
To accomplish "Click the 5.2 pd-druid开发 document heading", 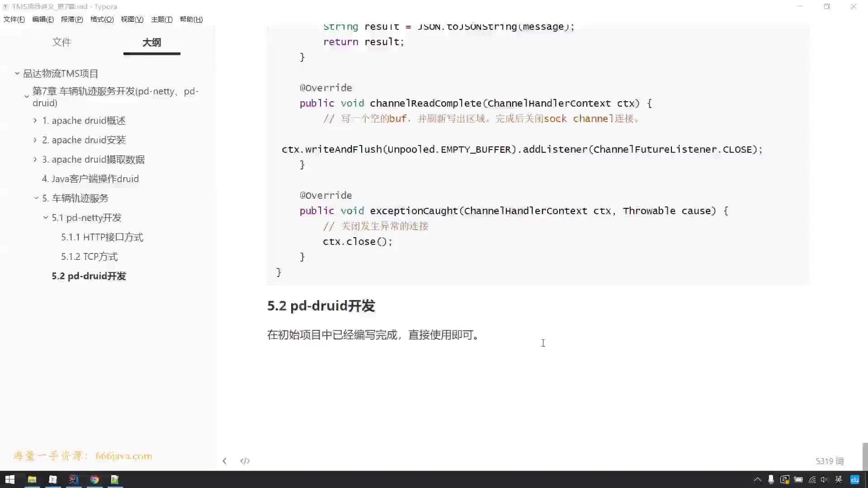I will pos(321,306).
